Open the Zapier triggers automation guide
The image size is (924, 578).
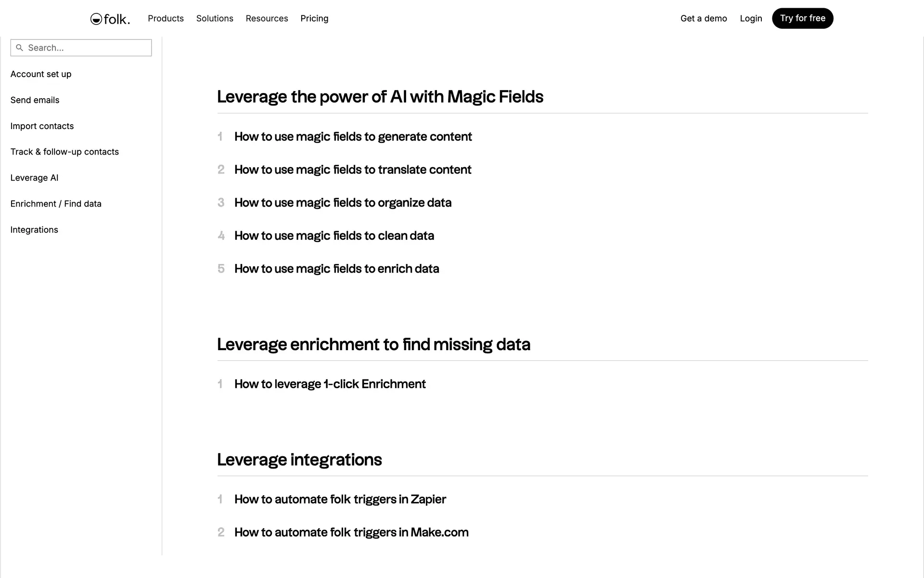click(x=340, y=499)
